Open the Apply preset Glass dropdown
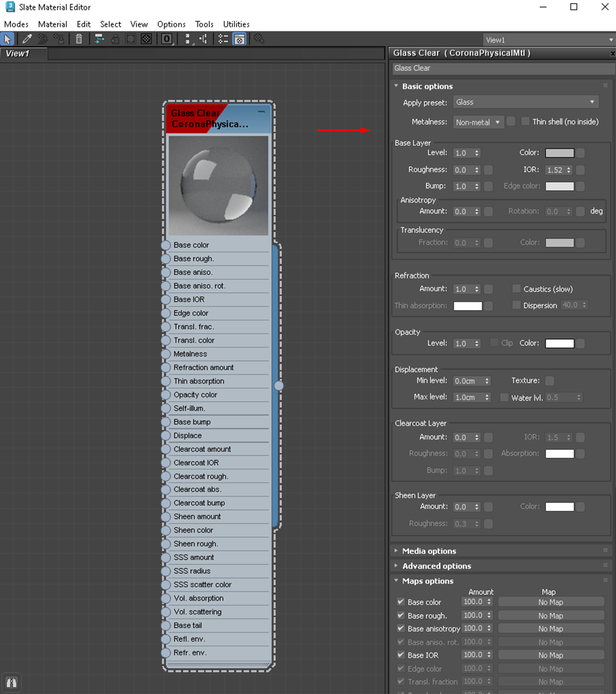616x694 pixels. coord(525,102)
